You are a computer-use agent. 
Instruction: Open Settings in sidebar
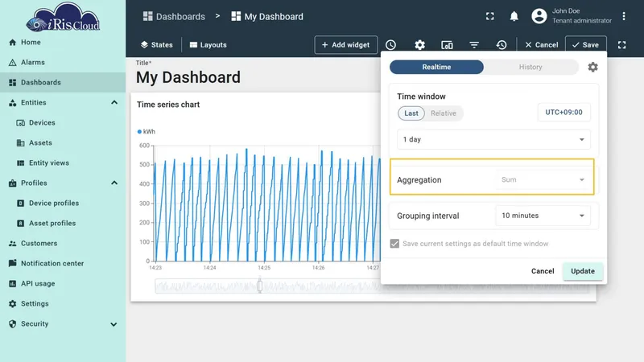tap(63, 304)
